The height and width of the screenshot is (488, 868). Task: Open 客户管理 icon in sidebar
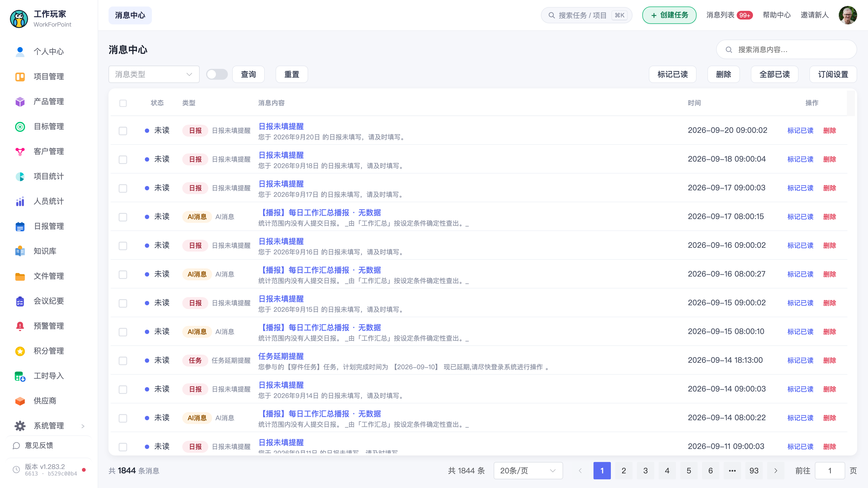point(20,151)
